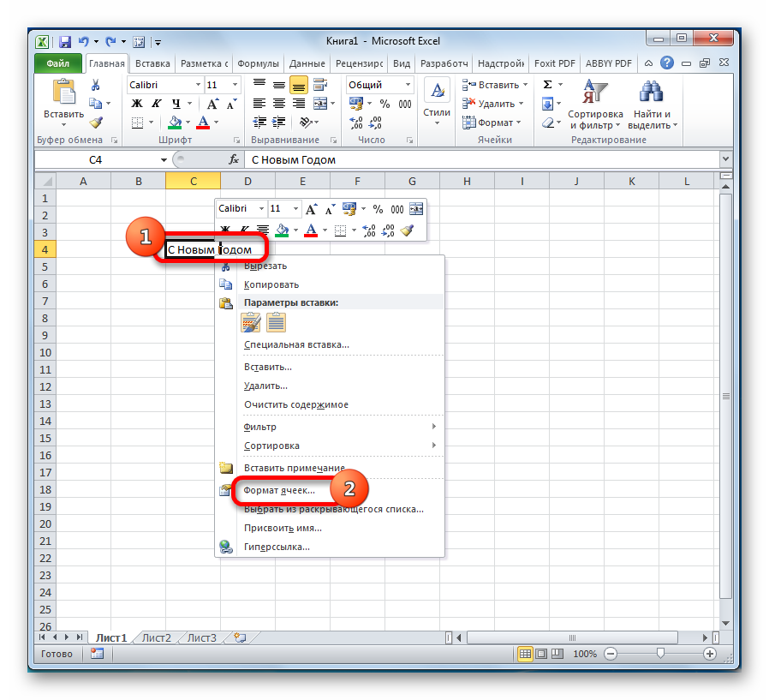Click the Save icon in quick access toolbar

pyautogui.click(x=65, y=40)
